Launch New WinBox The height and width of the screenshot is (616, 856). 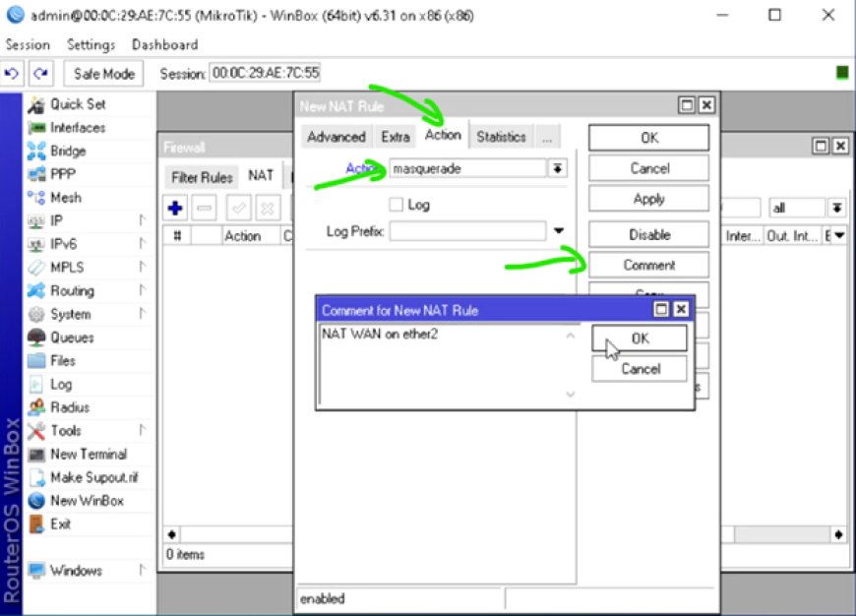coord(87,501)
